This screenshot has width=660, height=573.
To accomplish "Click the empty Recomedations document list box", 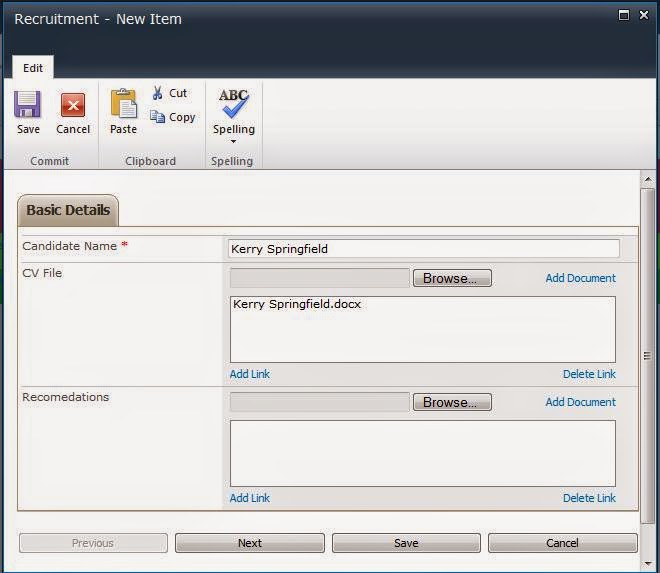I will 423,453.
